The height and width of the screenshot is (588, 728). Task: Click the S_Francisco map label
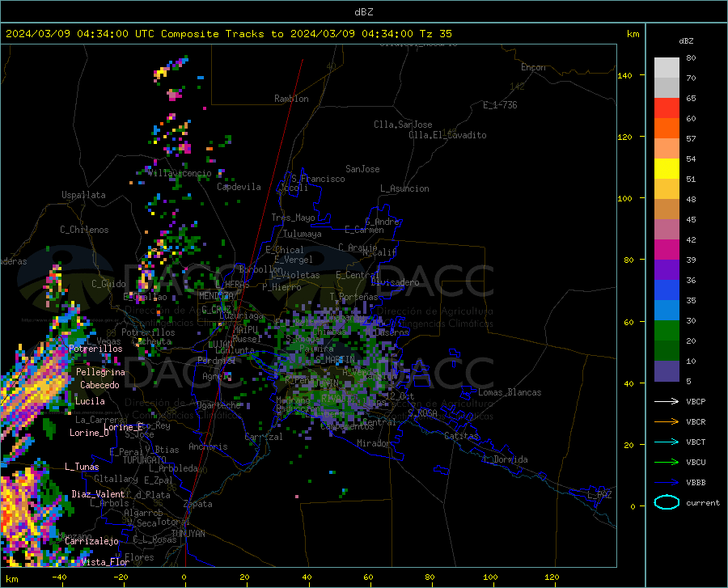click(x=318, y=179)
